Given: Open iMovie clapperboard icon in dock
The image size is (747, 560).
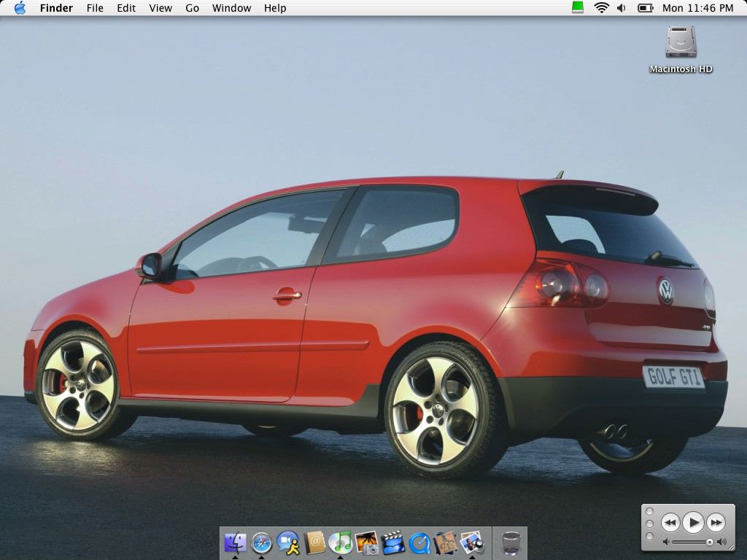Looking at the screenshot, I should coord(392,542).
